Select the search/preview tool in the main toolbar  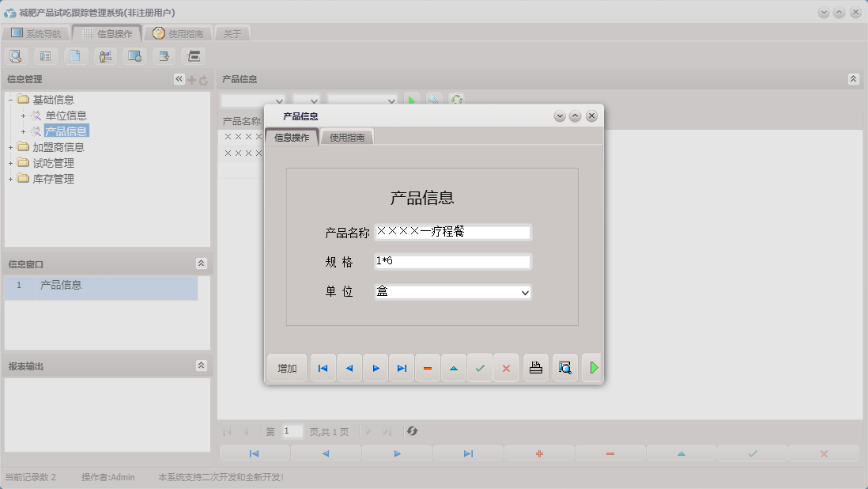tap(16, 55)
